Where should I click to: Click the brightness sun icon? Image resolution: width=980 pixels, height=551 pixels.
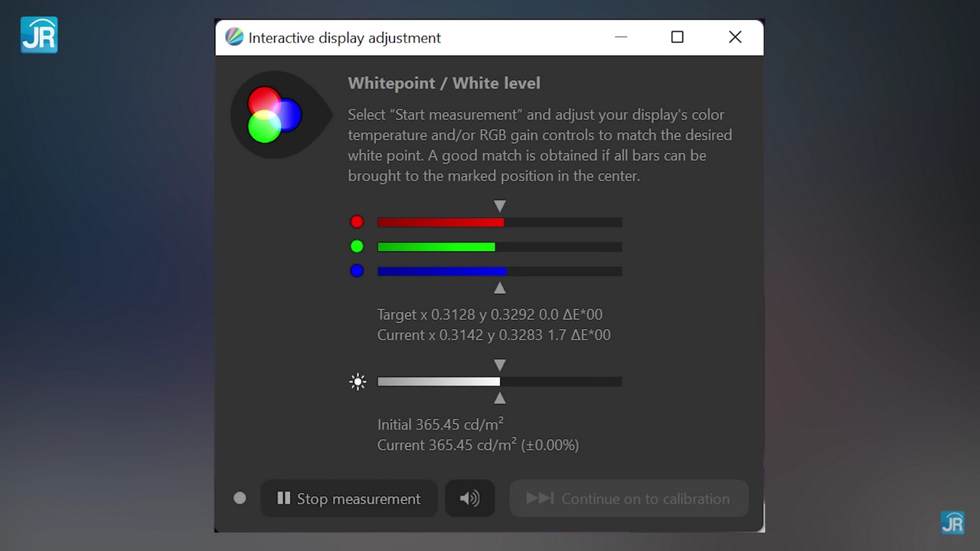[x=358, y=382]
